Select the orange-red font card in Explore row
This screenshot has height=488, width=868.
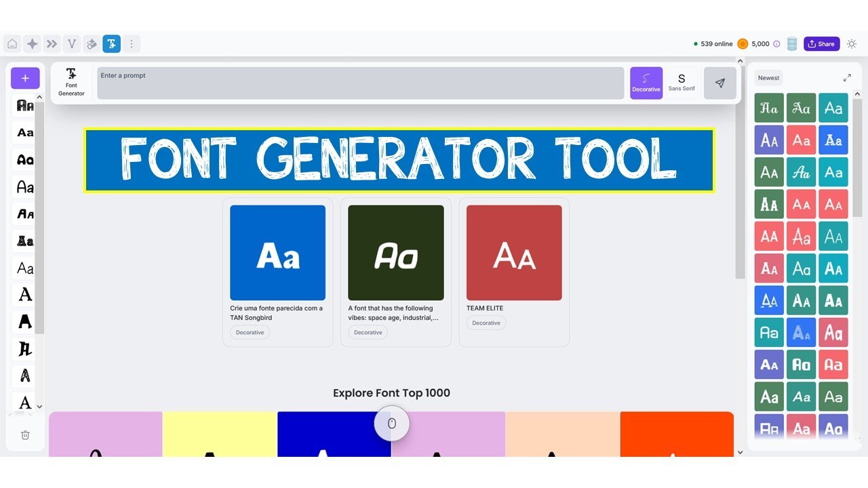click(x=677, y=434)
